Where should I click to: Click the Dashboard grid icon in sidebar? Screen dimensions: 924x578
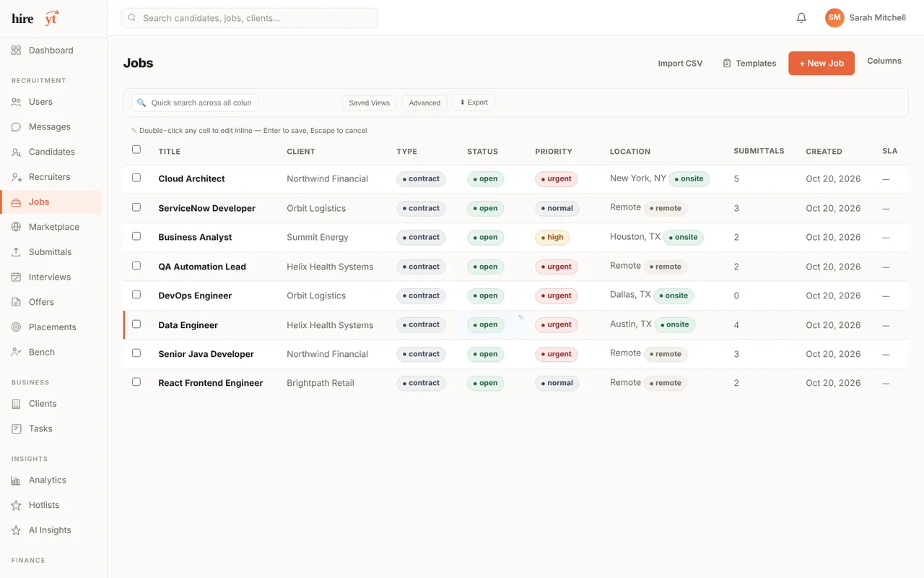[x=16, y=51]
